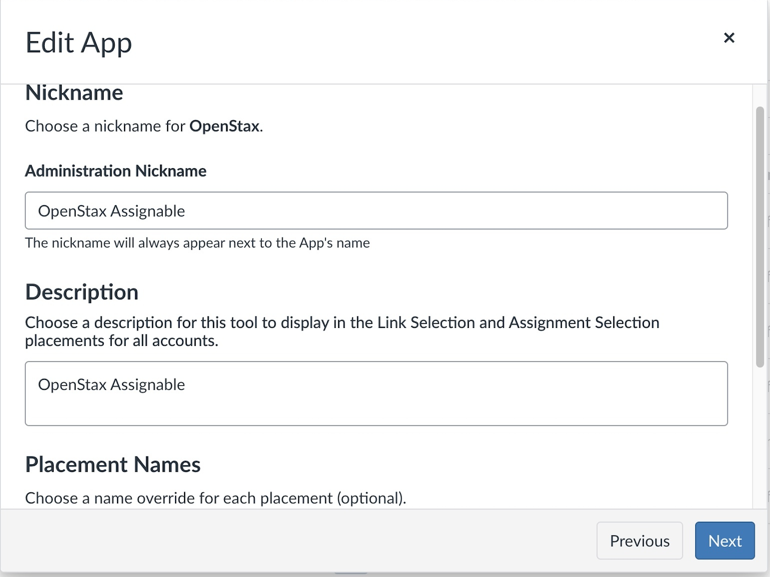Click the bold OpenStax app name
Image resolution: width=770 pixels, height=577 pixels.
pos(224,126)
